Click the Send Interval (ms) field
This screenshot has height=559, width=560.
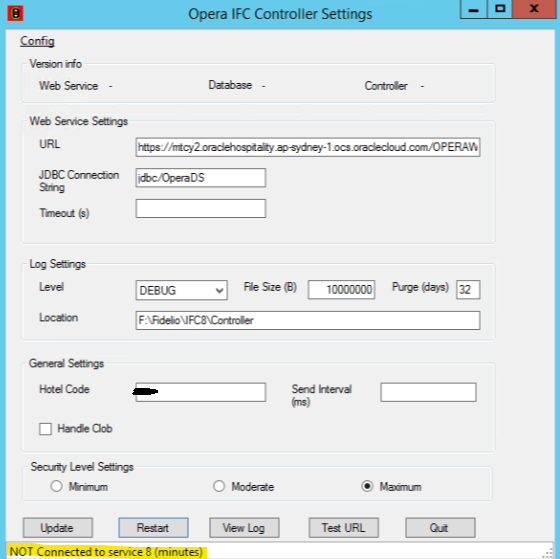coord(428,392)
